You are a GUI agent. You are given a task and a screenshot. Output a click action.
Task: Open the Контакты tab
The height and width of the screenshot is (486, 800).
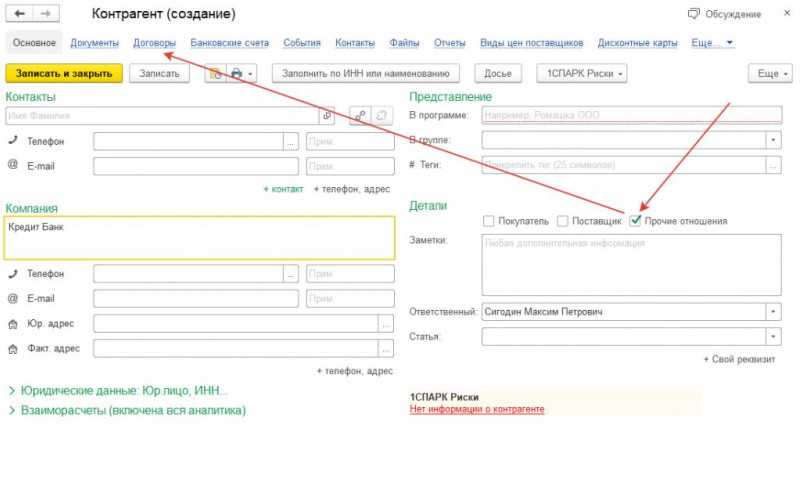[355, 43]
